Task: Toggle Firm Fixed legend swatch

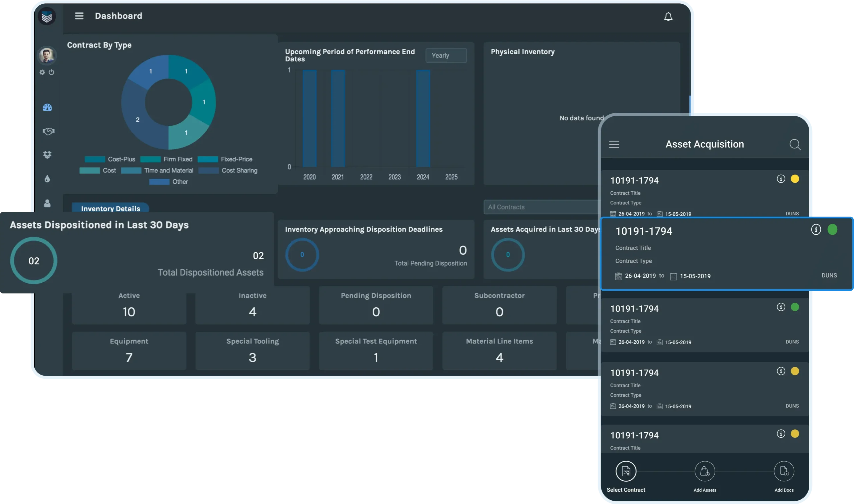Action: point(150,159)
